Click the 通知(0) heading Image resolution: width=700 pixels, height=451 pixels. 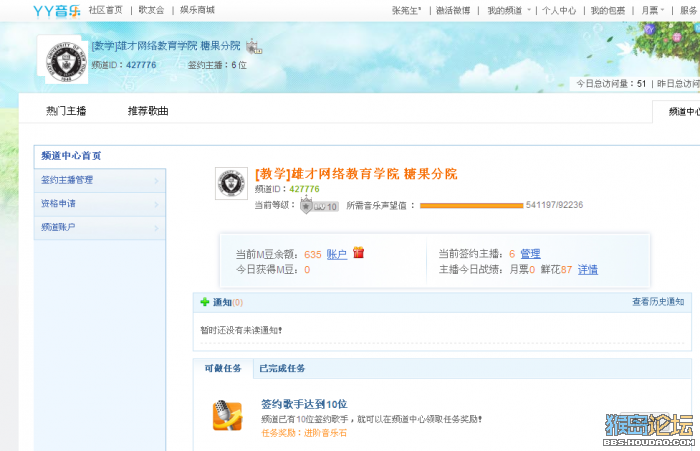coord(228,302)
